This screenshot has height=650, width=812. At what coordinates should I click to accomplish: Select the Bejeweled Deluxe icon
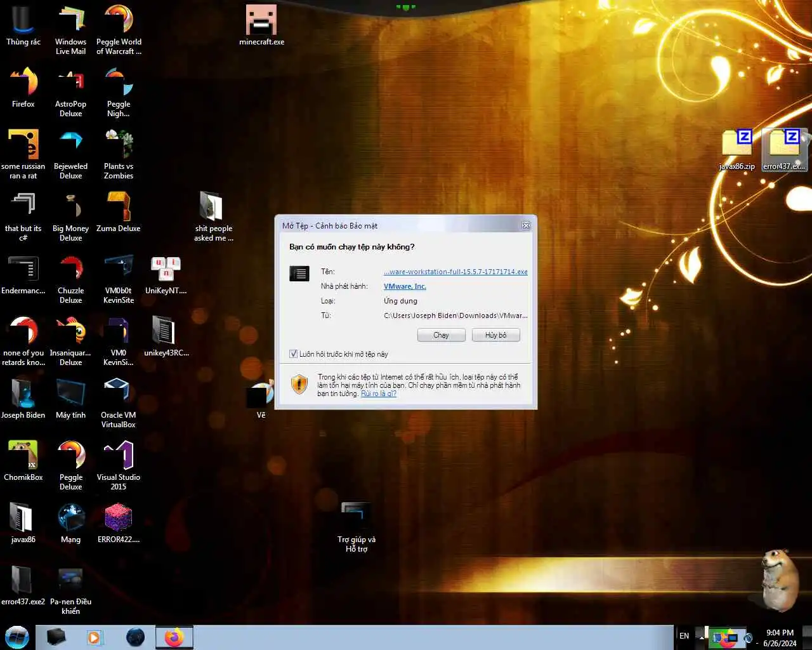(x=70, y=154)
